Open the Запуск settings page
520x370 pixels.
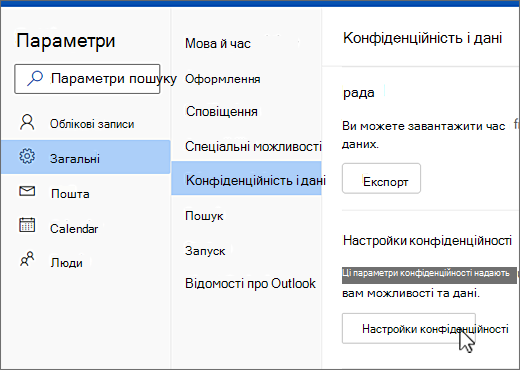[205, 250]
